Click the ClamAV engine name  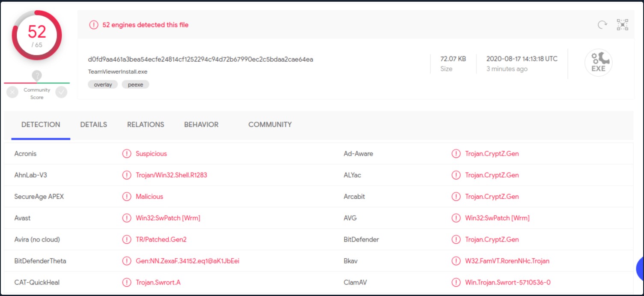click(355, 282)
